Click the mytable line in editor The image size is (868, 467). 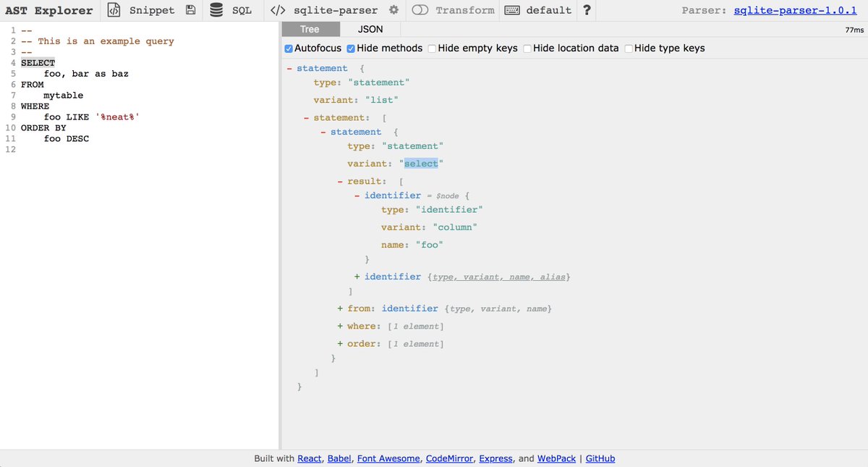(64, 96)
